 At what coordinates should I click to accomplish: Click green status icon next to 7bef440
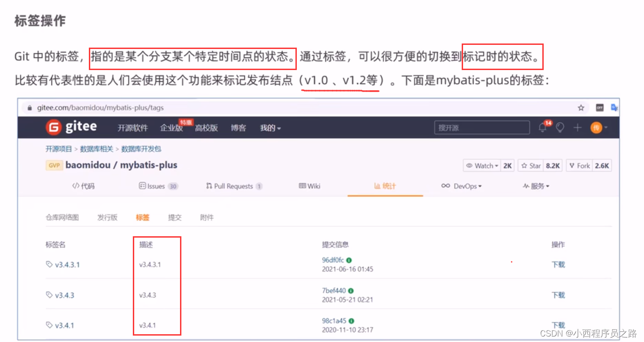coord(351,291)
